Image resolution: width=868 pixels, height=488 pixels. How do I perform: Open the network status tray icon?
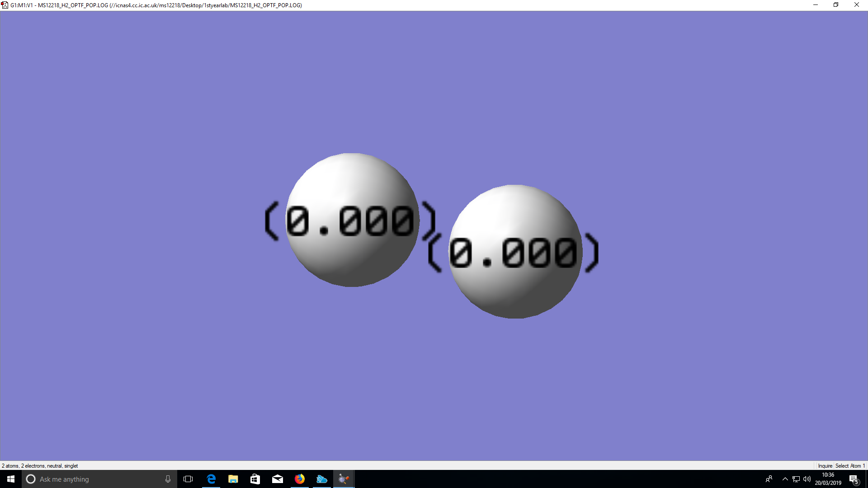coord(796,479)
